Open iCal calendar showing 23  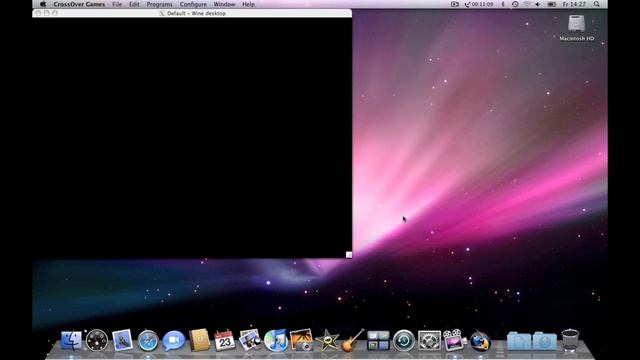coord(224,340)
